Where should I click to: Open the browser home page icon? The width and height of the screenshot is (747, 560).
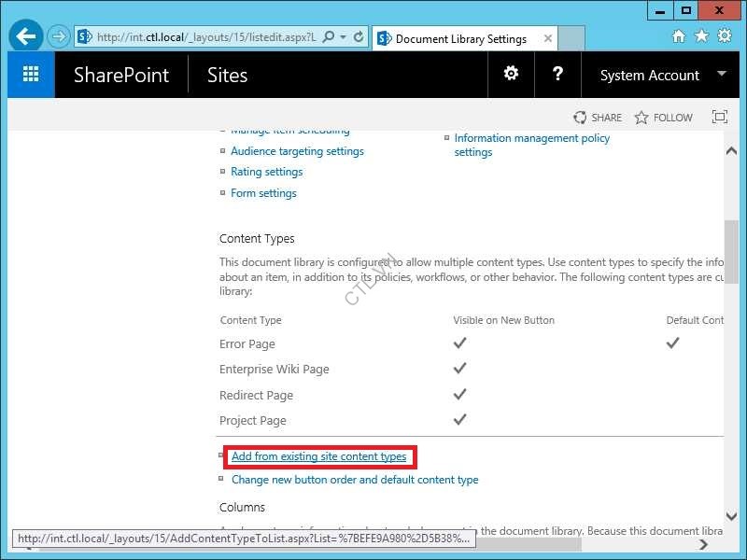click(679, 36)
